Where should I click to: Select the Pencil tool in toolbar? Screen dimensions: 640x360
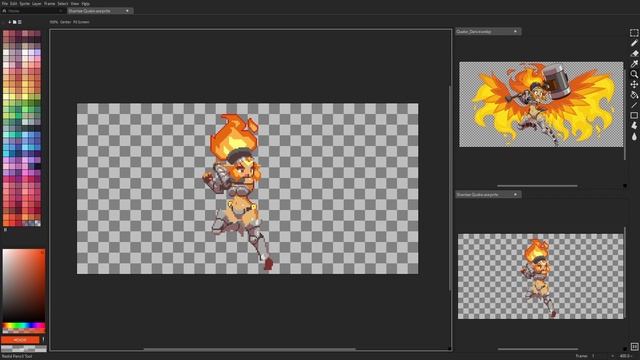634,43
